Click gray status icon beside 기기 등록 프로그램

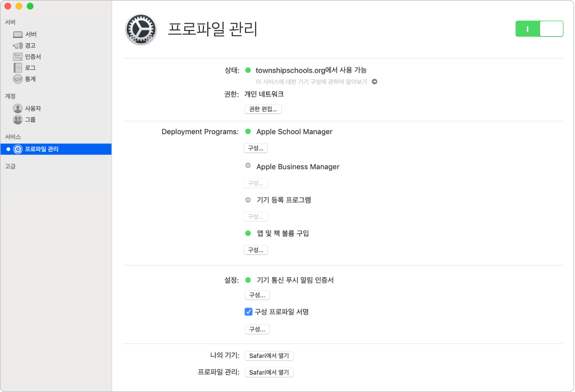point(248,200)
